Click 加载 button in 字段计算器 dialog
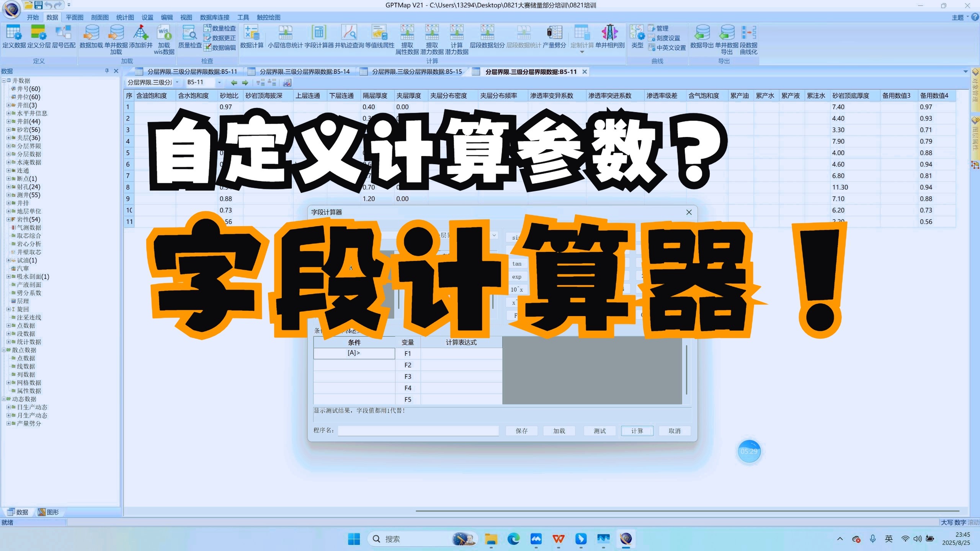The height and width of the screenshot is (551, 980). [559, 431]
